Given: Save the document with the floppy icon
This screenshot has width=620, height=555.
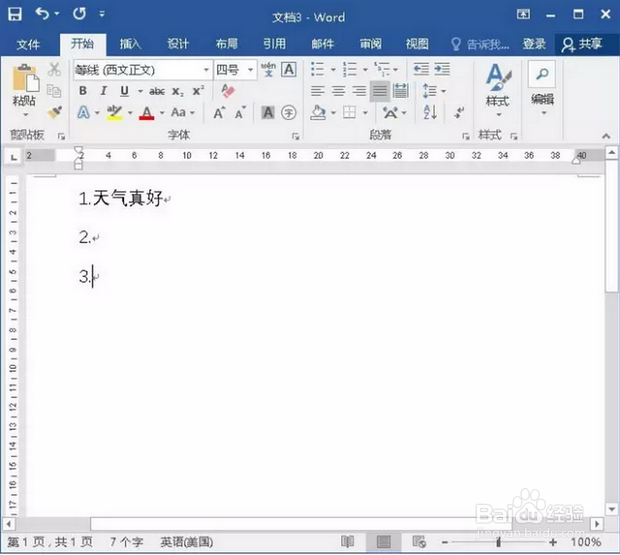Looking at the screenshot, I should pos(15,14).
